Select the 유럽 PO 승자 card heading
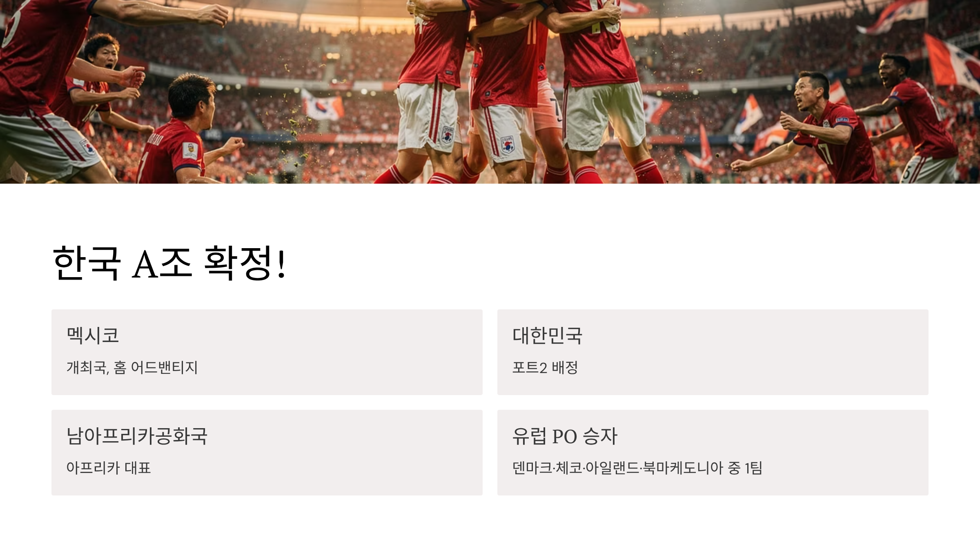980x551 pixels. (565, 435)
